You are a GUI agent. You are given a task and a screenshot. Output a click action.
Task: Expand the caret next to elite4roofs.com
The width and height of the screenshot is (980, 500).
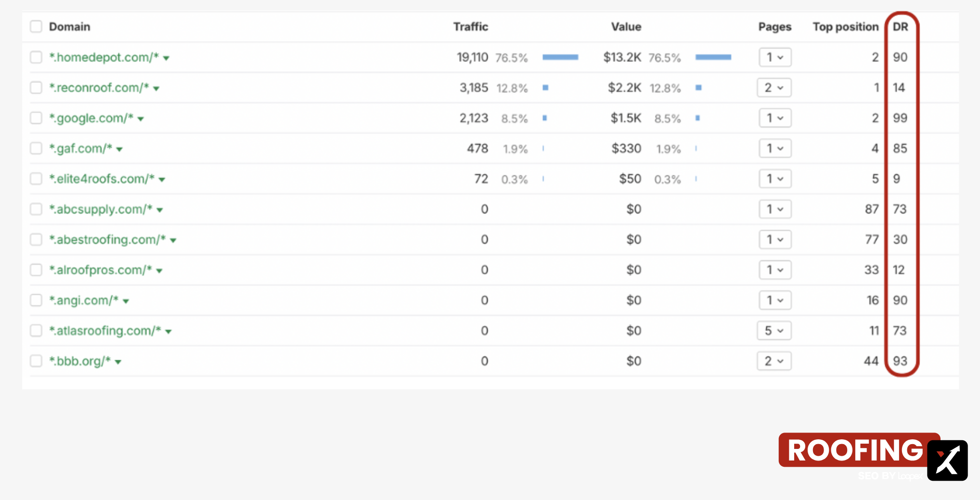tap(162, 180)
